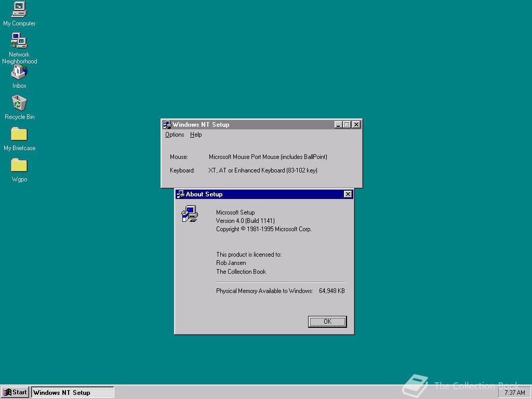Confirm About Setup with OK
This screenshot has height=399, width=532.
click(x=327, y=322)
